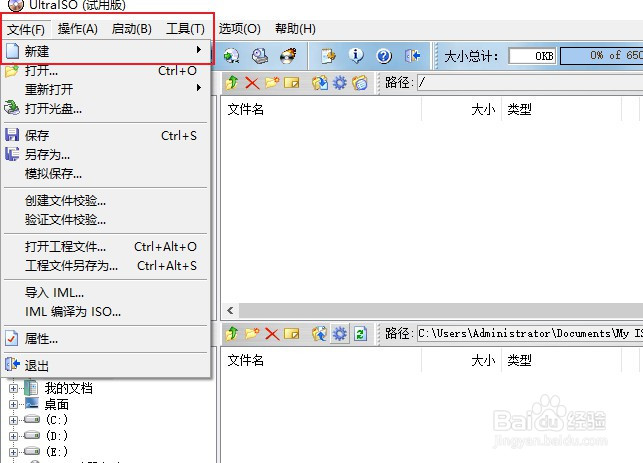Image resolution: width=643 pixels, height=463 pixels.
Task: Select 模拟保存... menu entry
Action: click(x=106, y=174)
